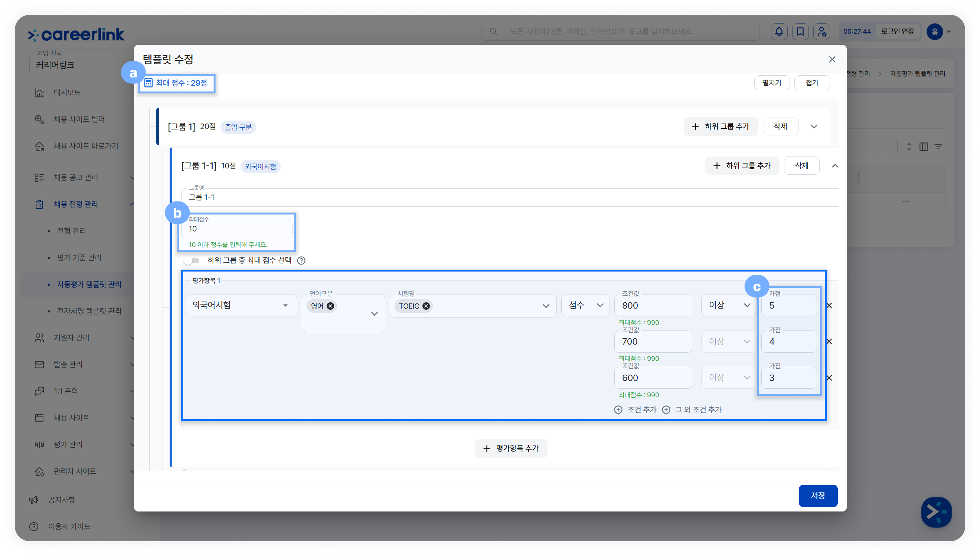The image size is (980, 556).
Task: Click the help icon next to 하위 그룹 중 최대 점수 선택
Action: point(301,260)
